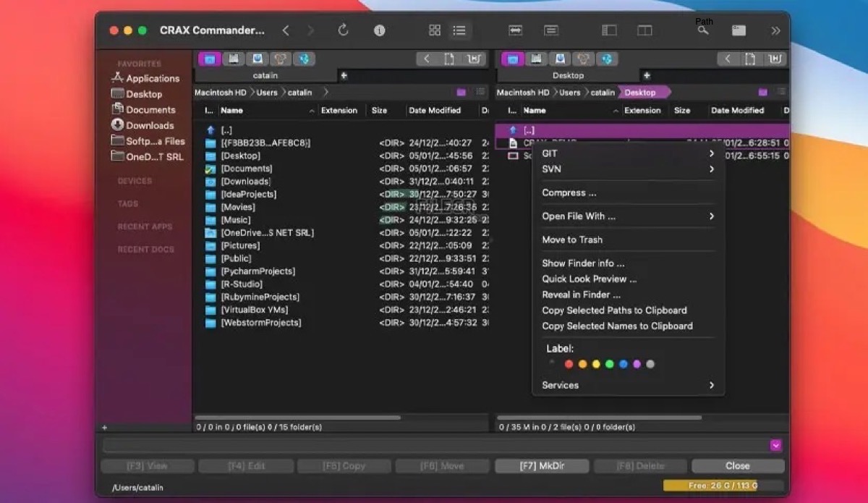Click the parent directory up-arrow in left pane
This screenshot has height=503, width=868.
tap(210, 130)
